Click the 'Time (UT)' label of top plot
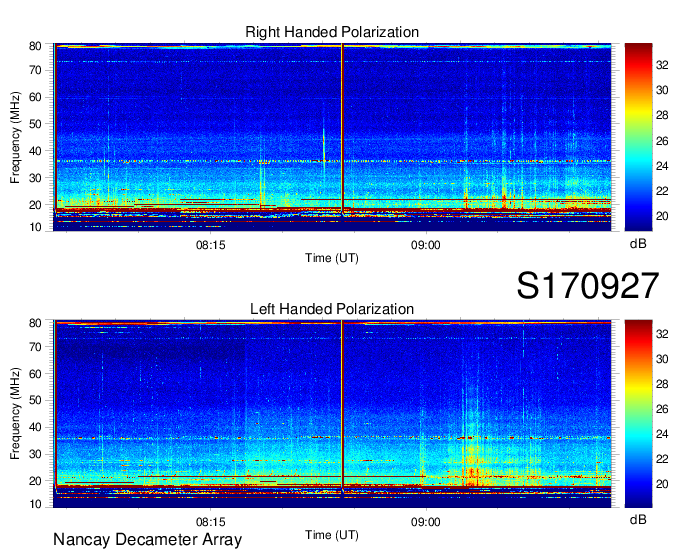 click(332, 258)
